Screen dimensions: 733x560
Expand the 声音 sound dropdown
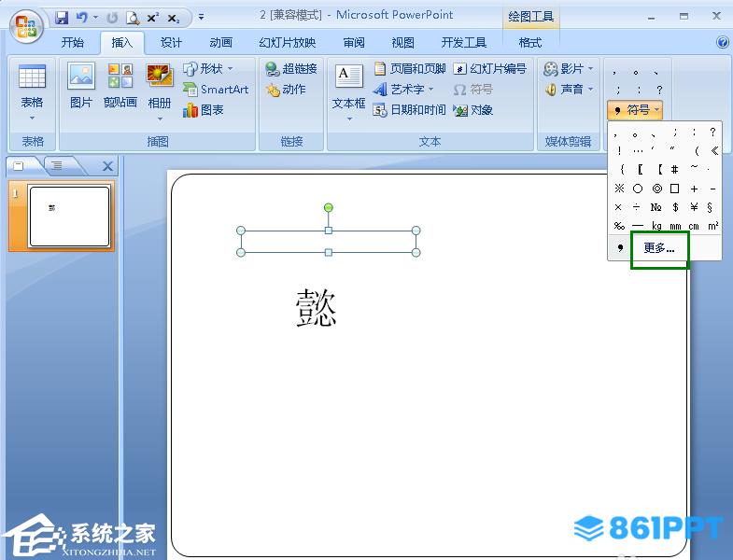[590, 89]
